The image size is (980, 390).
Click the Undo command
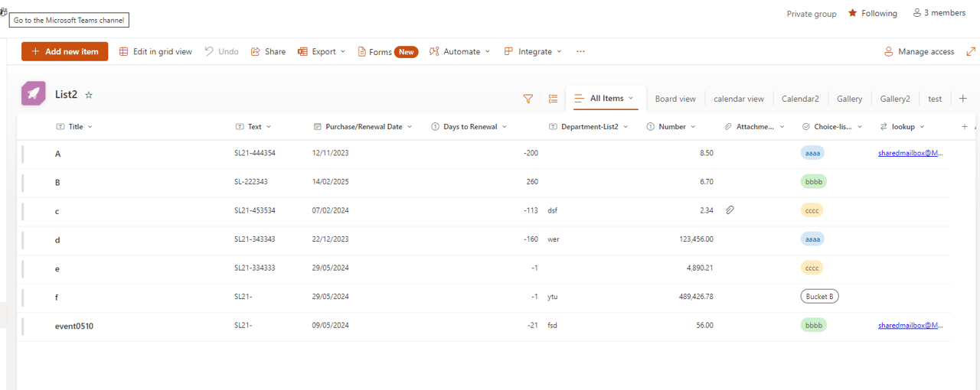221,51
